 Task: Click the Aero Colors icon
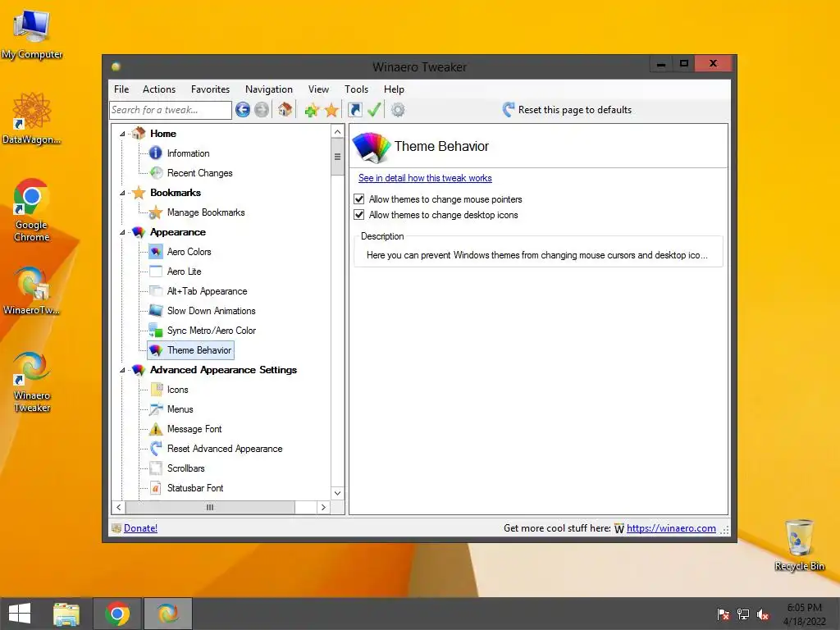click(156, 252)
